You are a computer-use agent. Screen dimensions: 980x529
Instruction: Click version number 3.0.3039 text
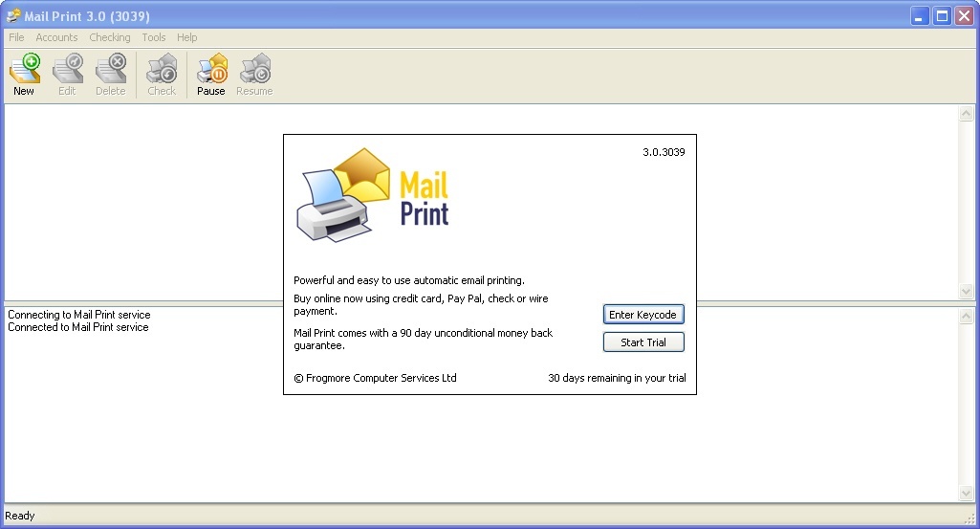664,152
